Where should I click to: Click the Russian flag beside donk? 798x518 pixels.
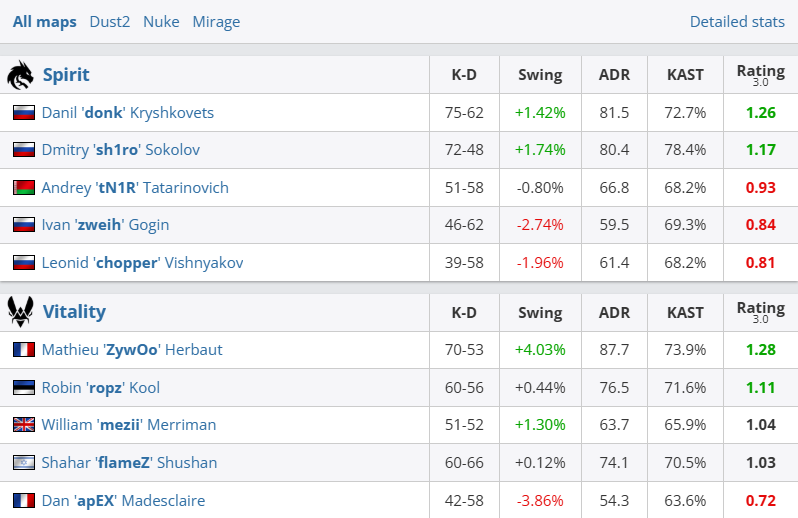point(24,113)
